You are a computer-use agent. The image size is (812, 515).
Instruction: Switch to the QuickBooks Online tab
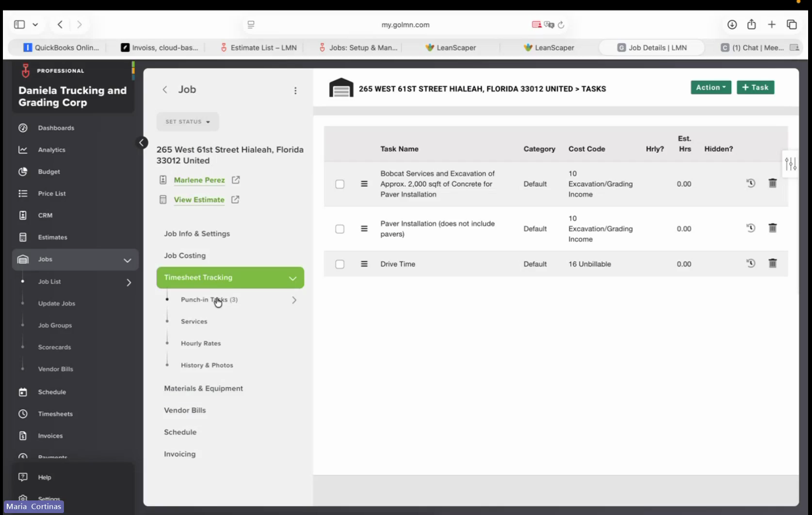click(61, 48)
